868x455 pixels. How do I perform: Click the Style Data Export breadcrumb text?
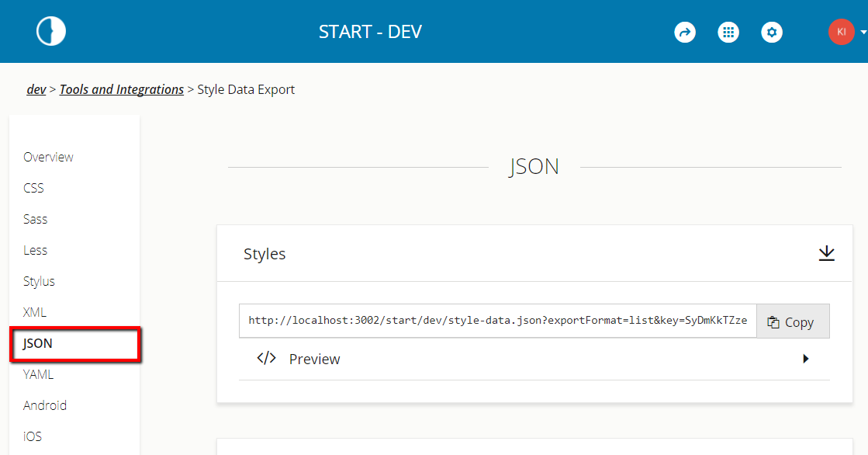click(246, 89)
